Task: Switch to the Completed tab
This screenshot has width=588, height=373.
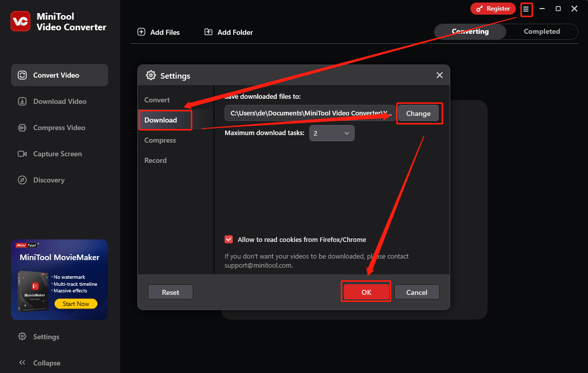Action: (x=542, y=31)
